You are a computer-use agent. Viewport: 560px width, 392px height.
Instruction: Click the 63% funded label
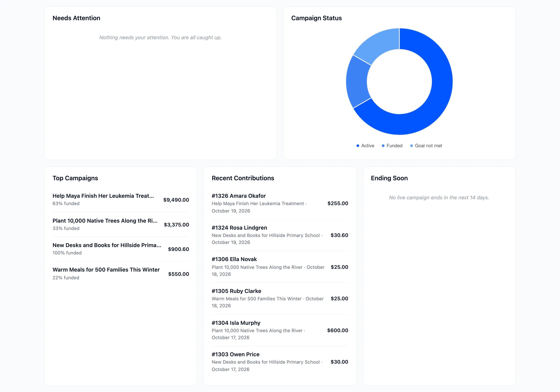(66, 203)
